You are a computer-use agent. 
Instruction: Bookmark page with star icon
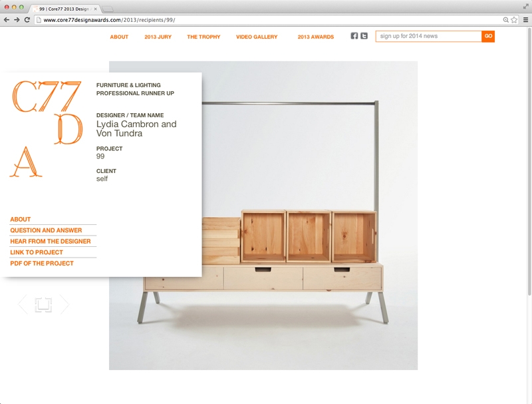pos(514,20)
